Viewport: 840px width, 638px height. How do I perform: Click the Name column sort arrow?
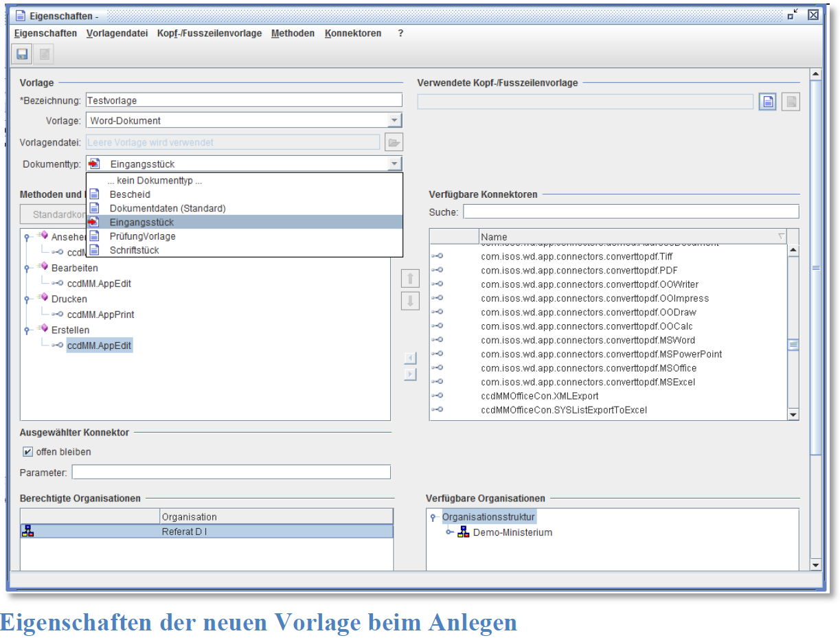point(780,237)
